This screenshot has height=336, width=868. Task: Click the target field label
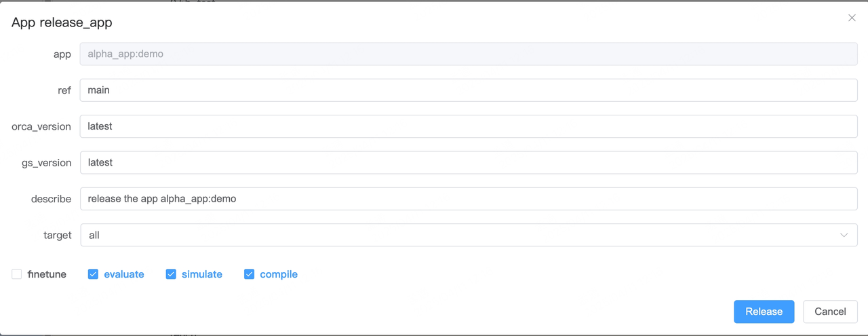coord(57,236)
